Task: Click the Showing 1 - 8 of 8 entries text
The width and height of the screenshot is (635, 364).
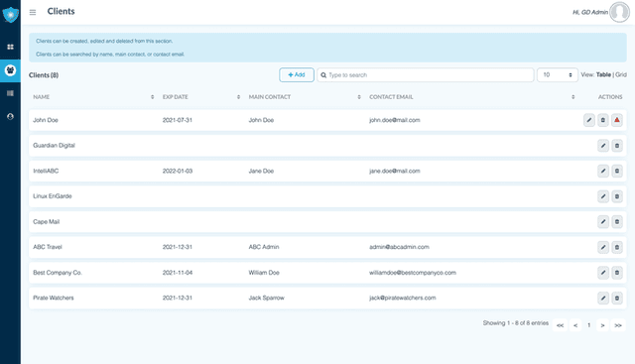Action: 516,323
